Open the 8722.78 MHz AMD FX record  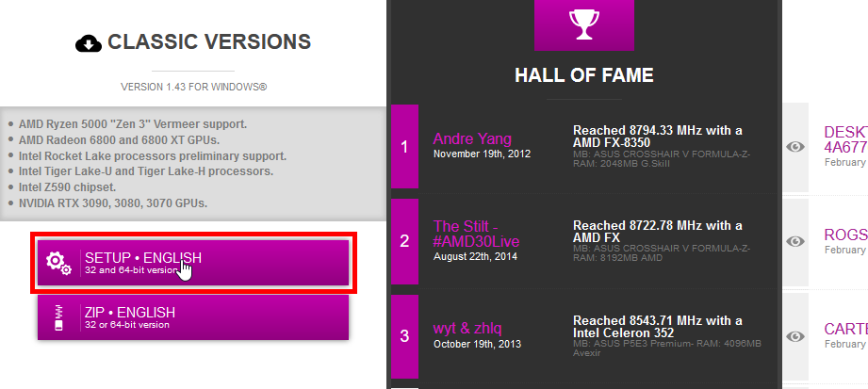coord(658,232)
